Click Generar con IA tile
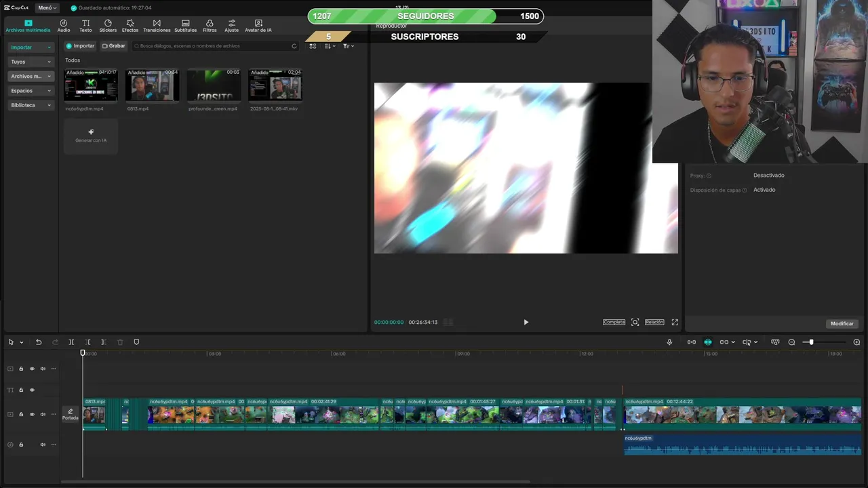Viewport: 868px width, 488px height. point(91,136)
